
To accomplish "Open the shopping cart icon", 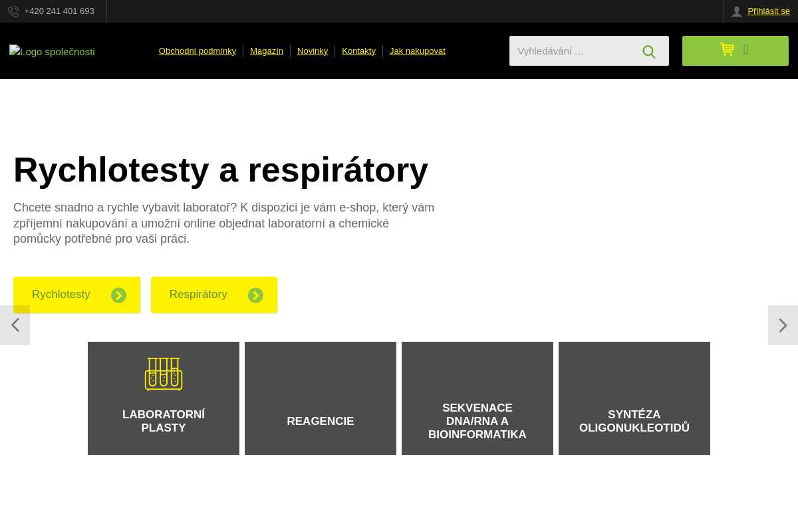I will (x=727, y=49).
